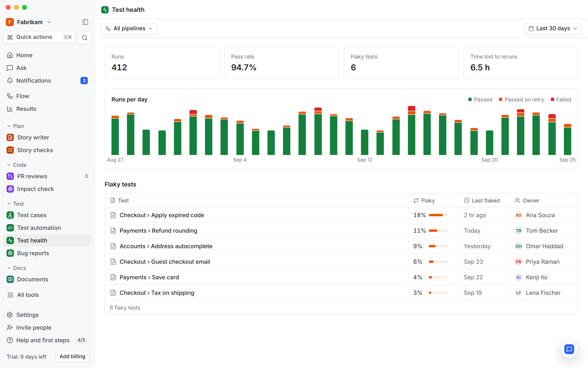Open PR reviews
The height and width of the screenshot is (368, 588).
tap(47, 176)
